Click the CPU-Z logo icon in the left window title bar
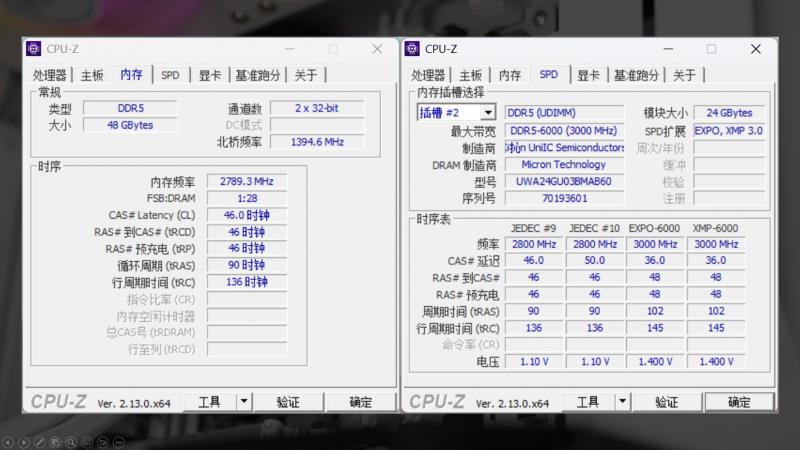 (x=34, y=49)
